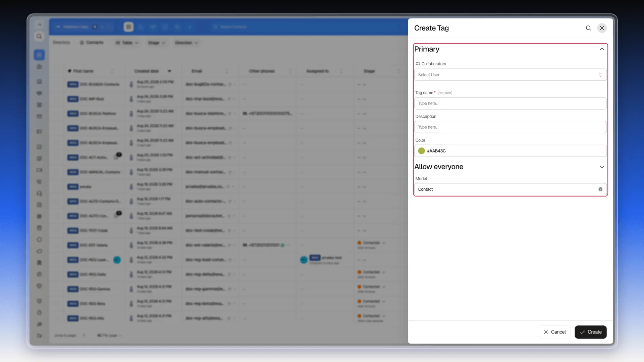Viewport: 644px width, 362px height.
Task: Click the search icon in Create Tag header
Action: coord(588,28)
